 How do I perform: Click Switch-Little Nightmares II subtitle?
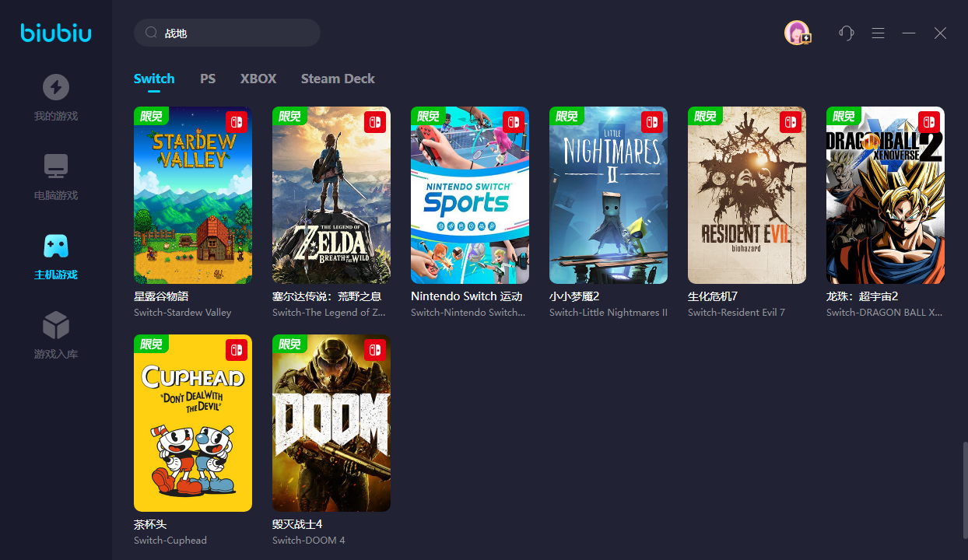click(609, 313)
